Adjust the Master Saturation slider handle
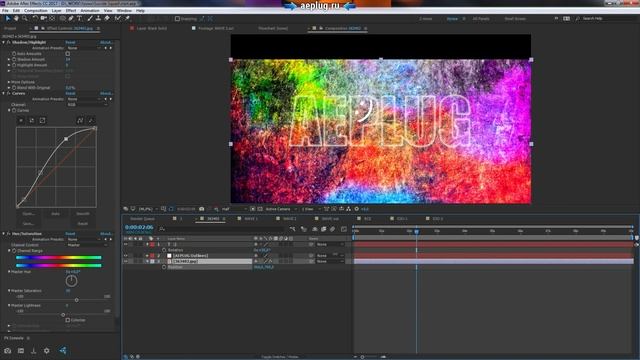This screenshot has height=360, width=640. [76, 300]
